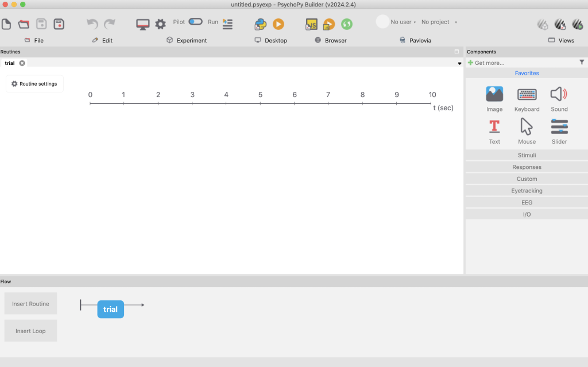Click the Insert Loop button

pyautogui.click(x=30, y=331)
